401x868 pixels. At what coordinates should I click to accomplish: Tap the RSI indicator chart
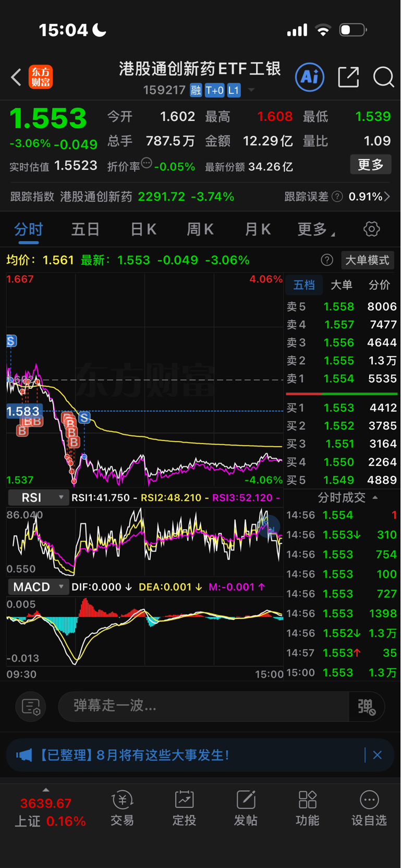click(x=144, y=541)
